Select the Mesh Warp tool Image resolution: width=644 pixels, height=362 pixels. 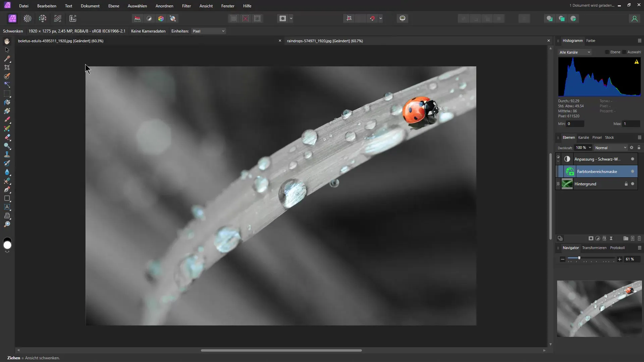pos(7,216)
